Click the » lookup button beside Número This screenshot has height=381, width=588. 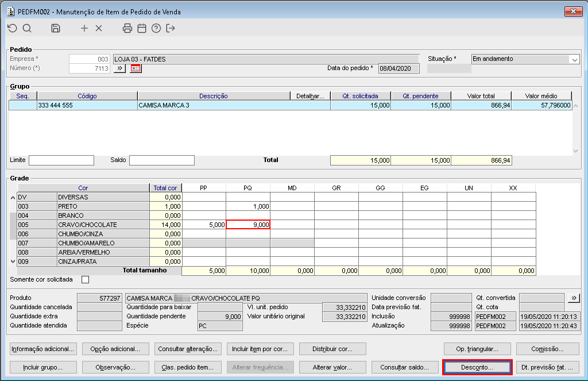(119, 68)
